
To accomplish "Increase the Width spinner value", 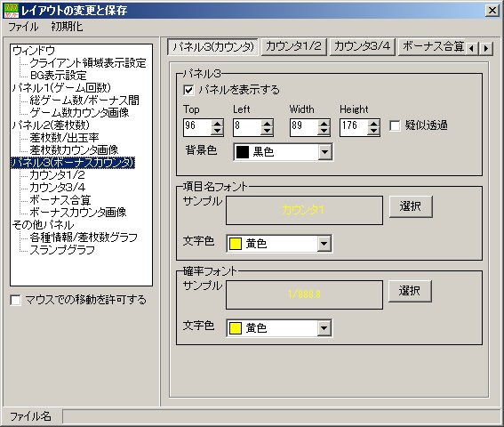I will click(x=324, y=124).
